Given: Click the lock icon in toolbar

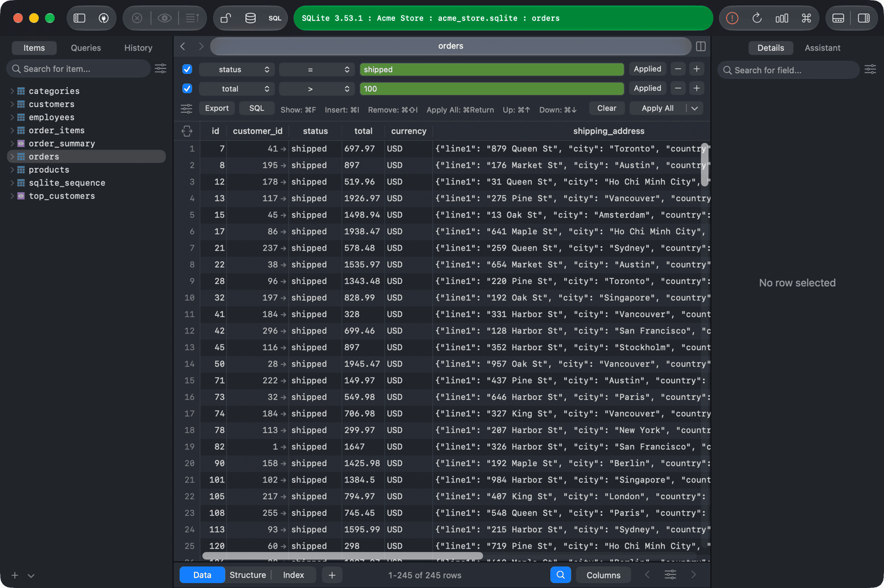Looking at the screenshot, I should coord(225,18).
